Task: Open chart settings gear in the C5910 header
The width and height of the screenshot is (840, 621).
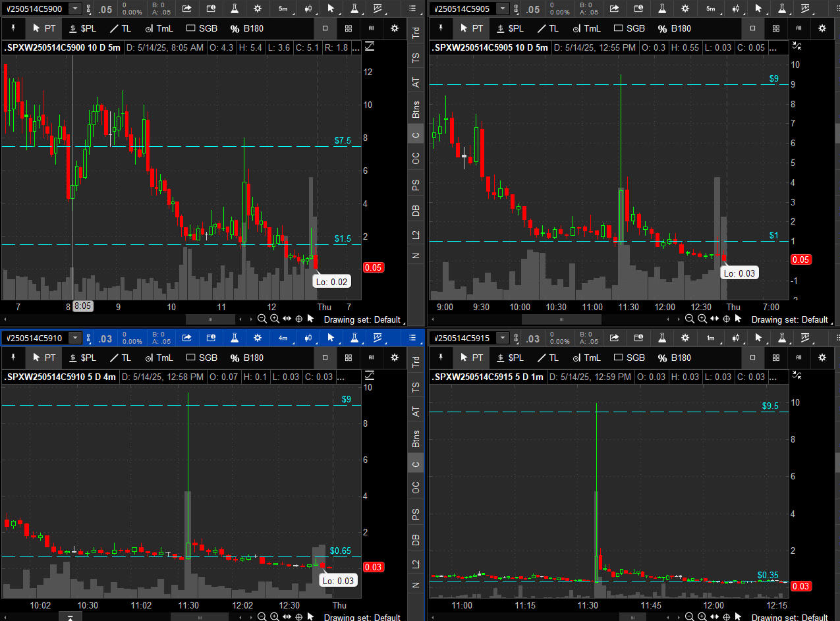Action: pyautogui.click(x=258, y=338)
